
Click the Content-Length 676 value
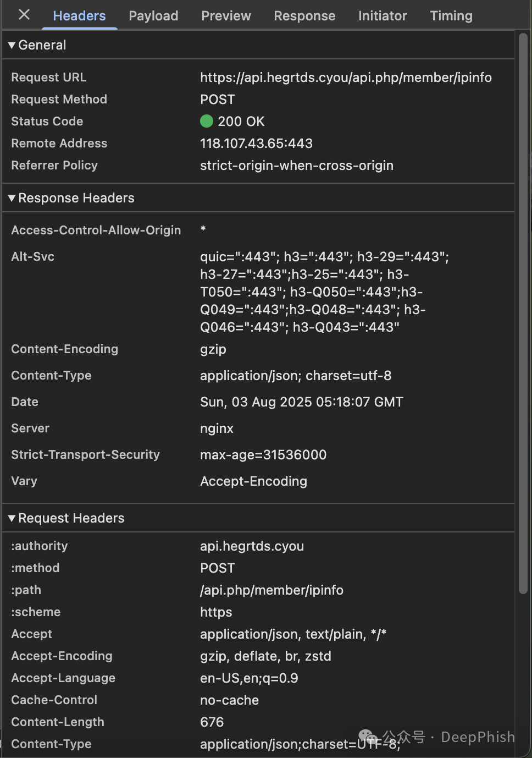click(x=212, y=722)
